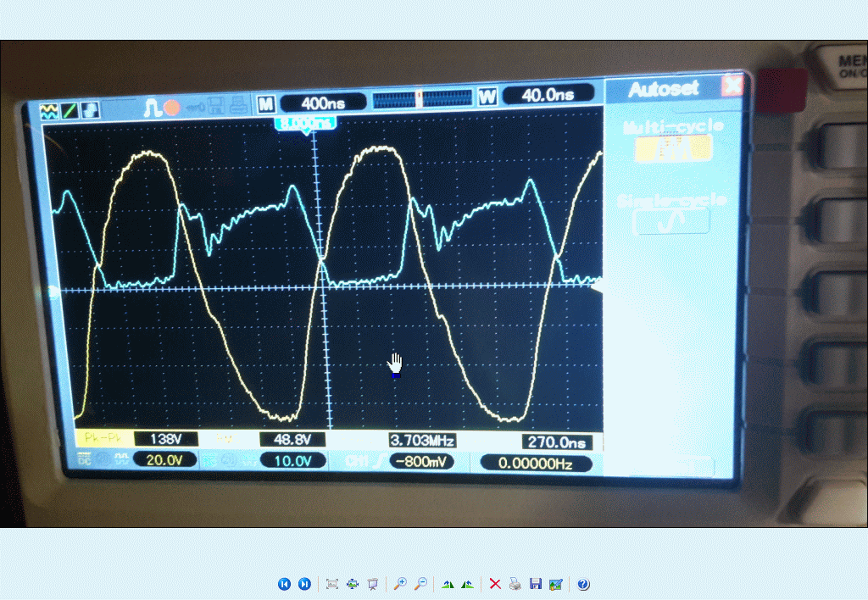Start the slide show
Screen dimensions: 868x600
click(x=372, y=584)
